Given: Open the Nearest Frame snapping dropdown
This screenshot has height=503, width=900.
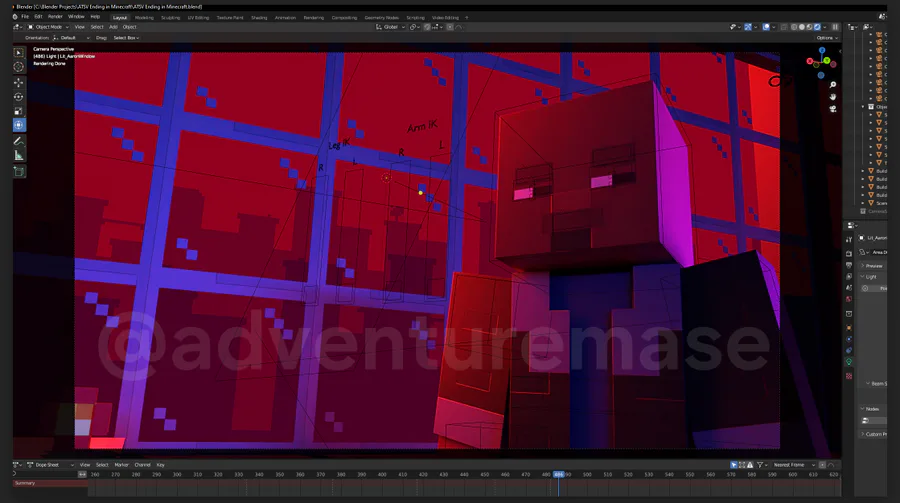Looking at the screenshot, I should (794, 465).
